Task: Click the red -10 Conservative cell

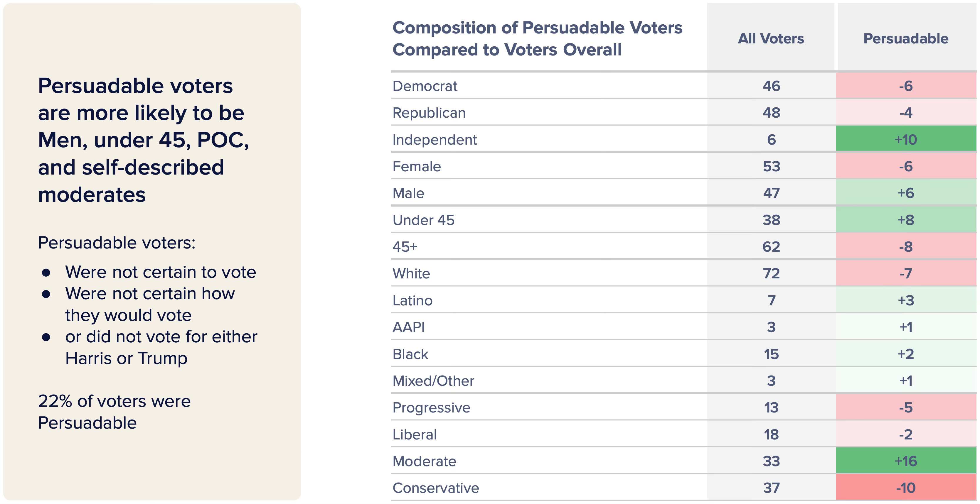Action: [905, 488]
